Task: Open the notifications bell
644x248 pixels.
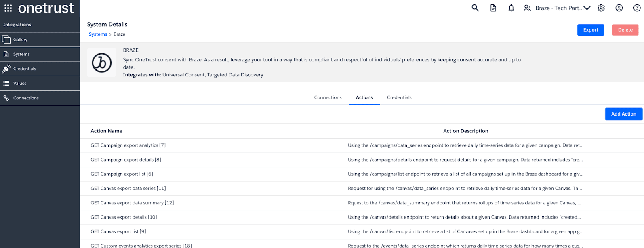Action: point(511,8)
